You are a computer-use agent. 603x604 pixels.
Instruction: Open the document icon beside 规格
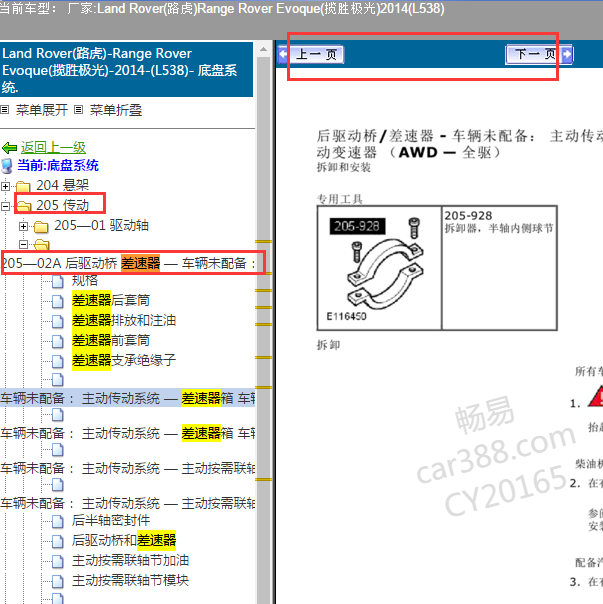[58, 282]
